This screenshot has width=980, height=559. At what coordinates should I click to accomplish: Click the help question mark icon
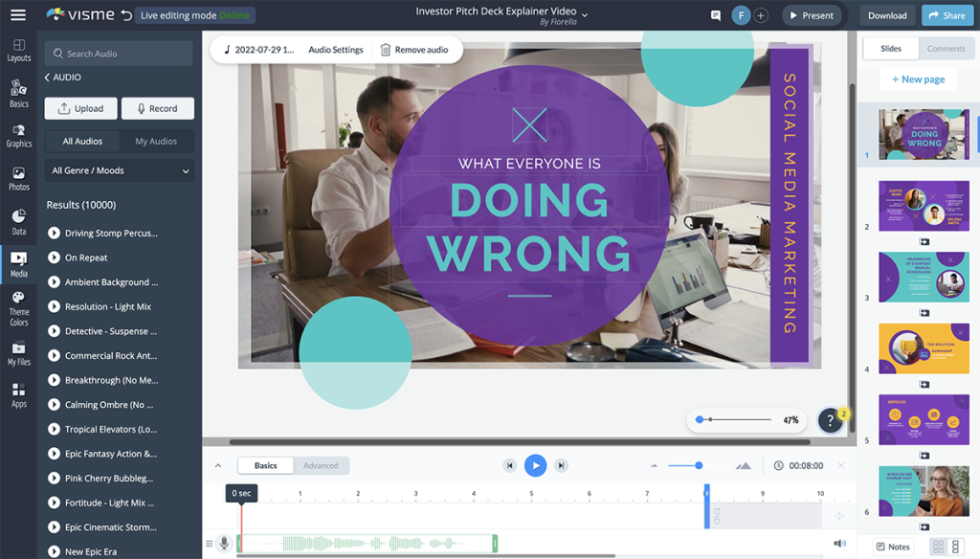[x=829, y=419]
